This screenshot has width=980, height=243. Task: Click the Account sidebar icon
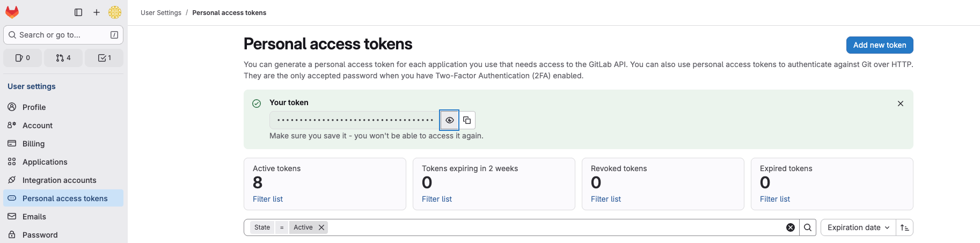click(x=12, y=125)
